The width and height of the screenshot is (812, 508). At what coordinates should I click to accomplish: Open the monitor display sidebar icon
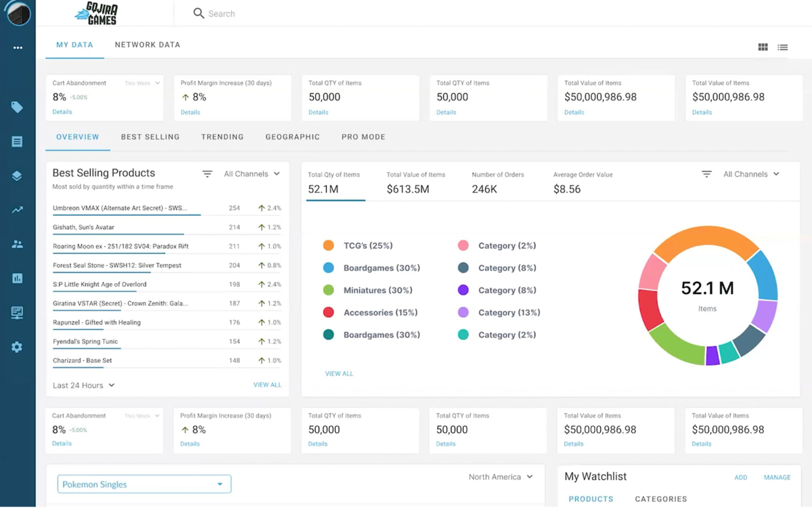click(x=17, y=313)
